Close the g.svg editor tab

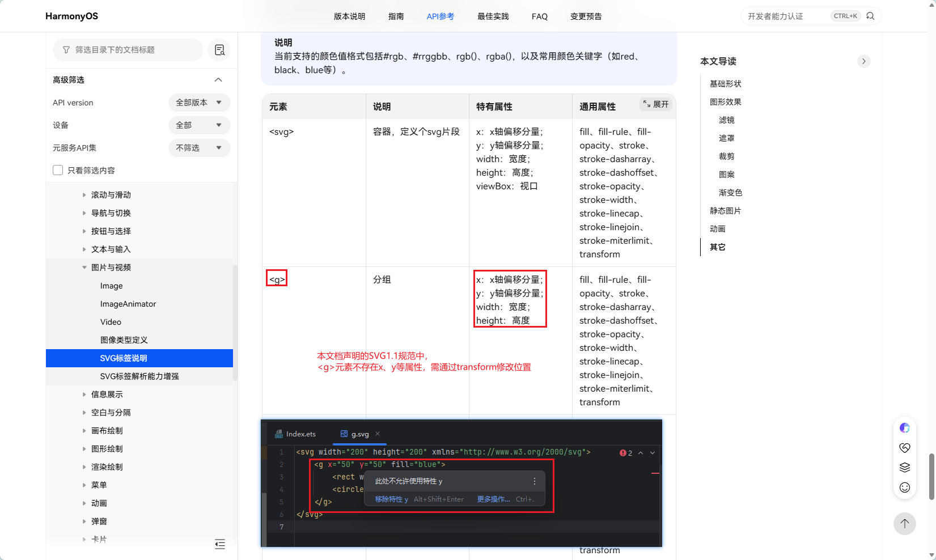(378, 434)
